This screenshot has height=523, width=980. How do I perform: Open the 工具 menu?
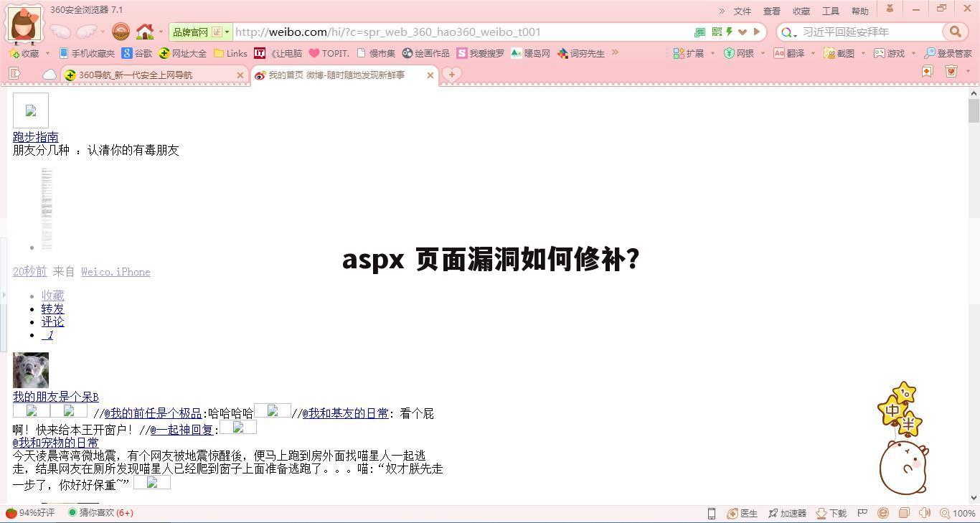pyautogui.click(x=830, y=11)
